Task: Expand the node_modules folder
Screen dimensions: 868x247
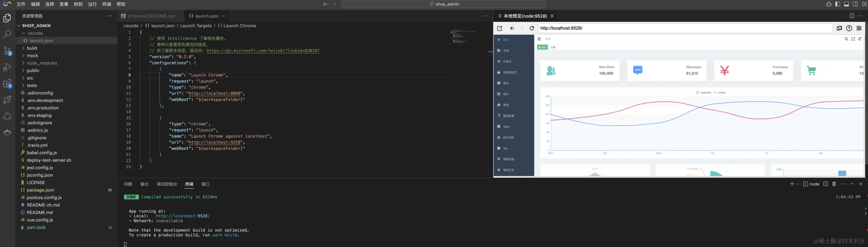Action: tap(67, 63)
